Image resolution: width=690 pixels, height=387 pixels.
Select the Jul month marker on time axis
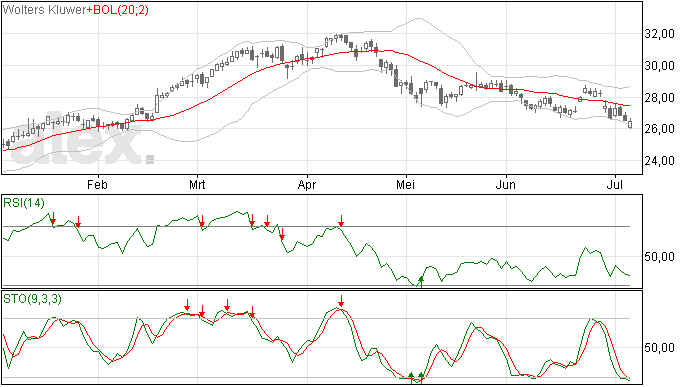[x=614, y=184]
